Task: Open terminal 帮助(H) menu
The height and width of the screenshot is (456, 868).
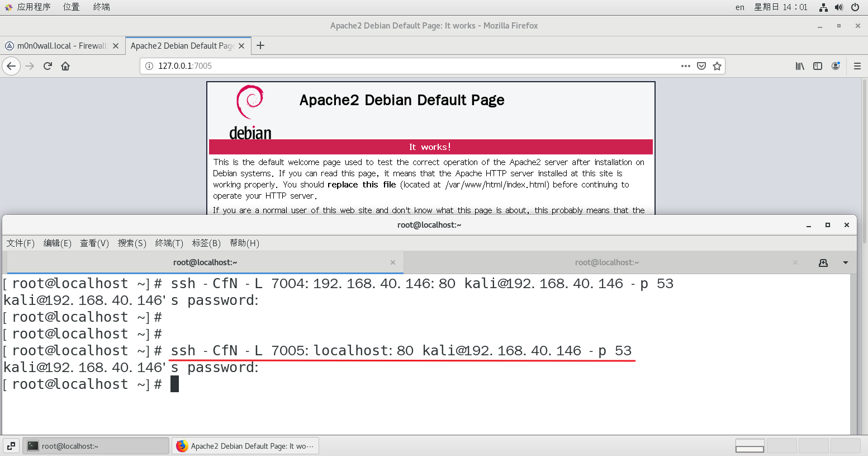Action: click(244, 243)
